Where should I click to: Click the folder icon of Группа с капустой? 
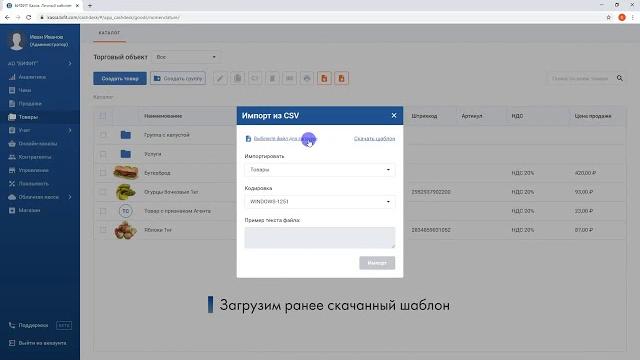[126, 135]
